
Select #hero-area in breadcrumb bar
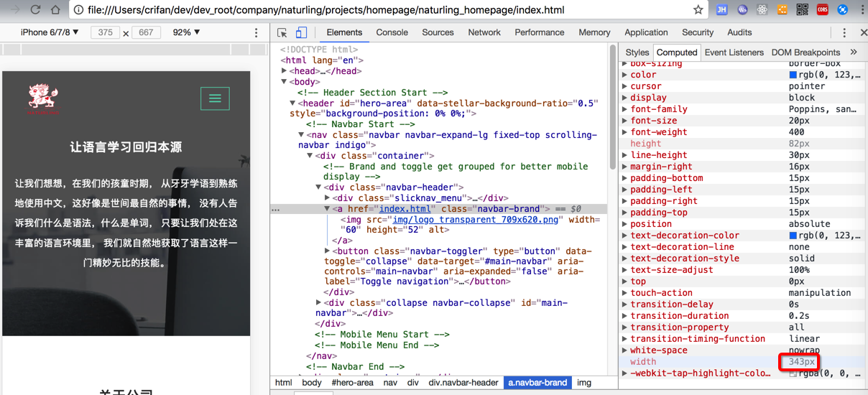pos(352,383)
